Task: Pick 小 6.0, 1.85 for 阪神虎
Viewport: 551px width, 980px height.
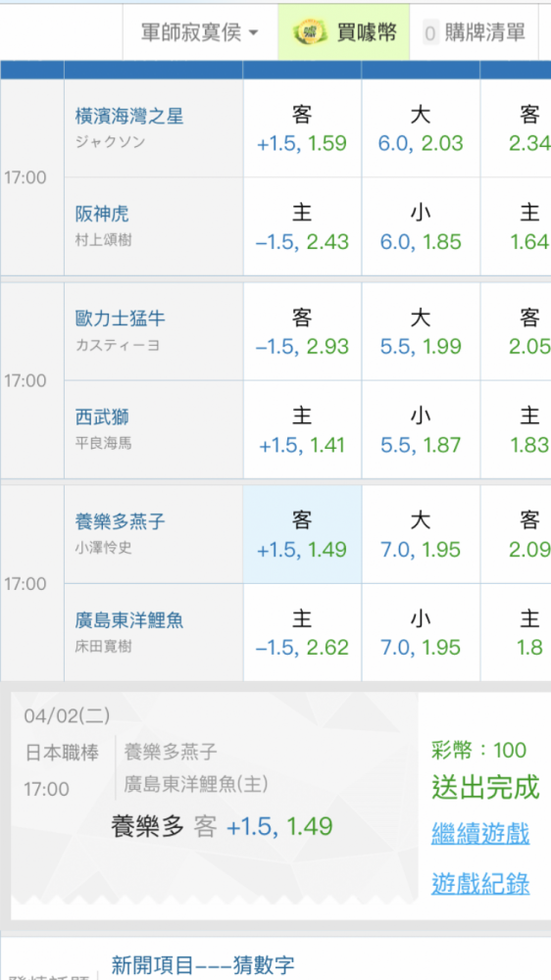Action: 421,227
